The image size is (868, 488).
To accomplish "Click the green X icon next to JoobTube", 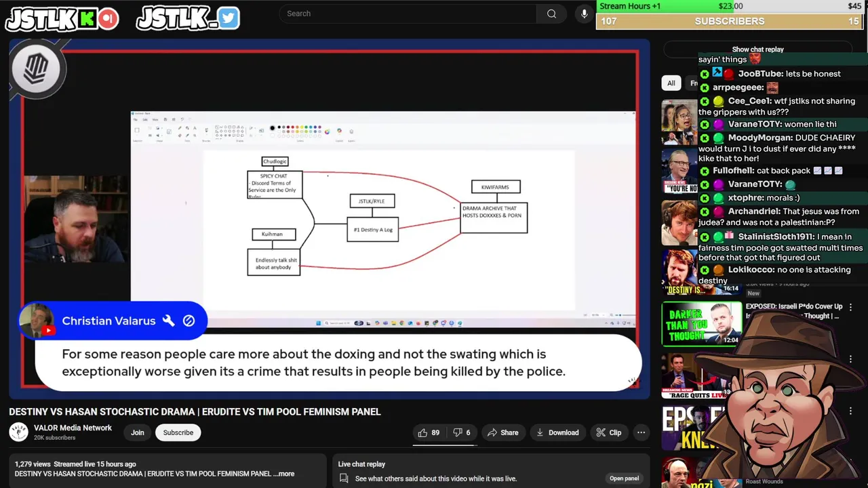I will tap(705, 74).
